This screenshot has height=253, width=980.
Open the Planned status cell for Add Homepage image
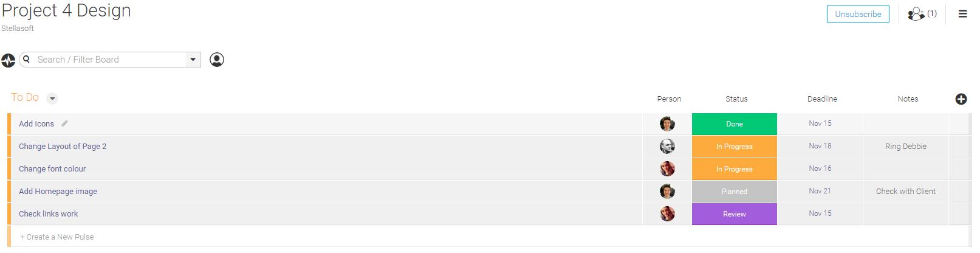click(x=734, y=192)
